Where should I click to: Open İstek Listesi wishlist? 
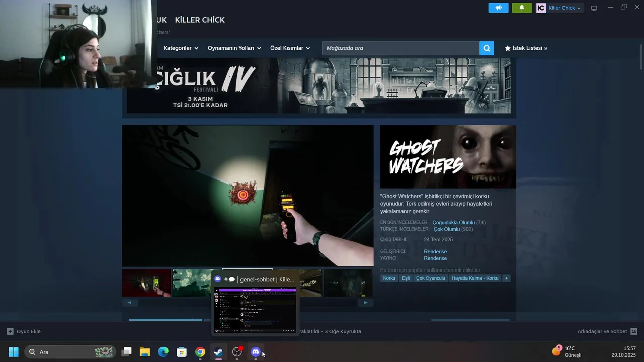pyautogui.click(x=526, y=48)
